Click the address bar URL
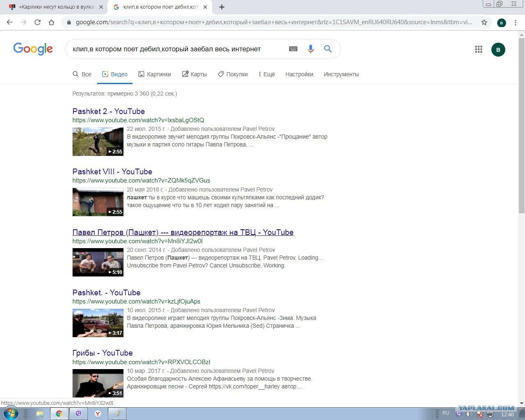The height and width of the screenshot is (420, 525). tap(274, 22)
